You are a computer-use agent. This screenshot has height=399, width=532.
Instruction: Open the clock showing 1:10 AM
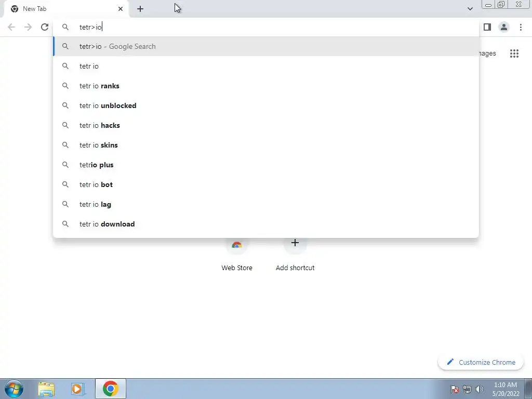click(506, 389)
